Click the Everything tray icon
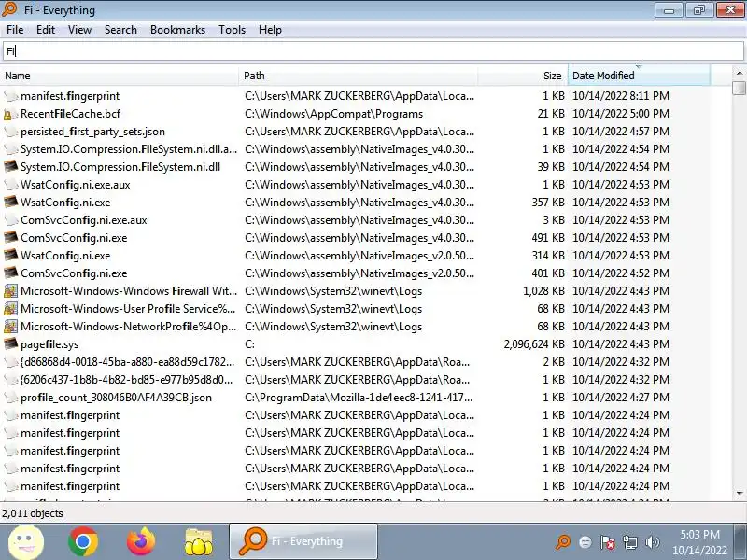747x560 pixels. [563, 542]
